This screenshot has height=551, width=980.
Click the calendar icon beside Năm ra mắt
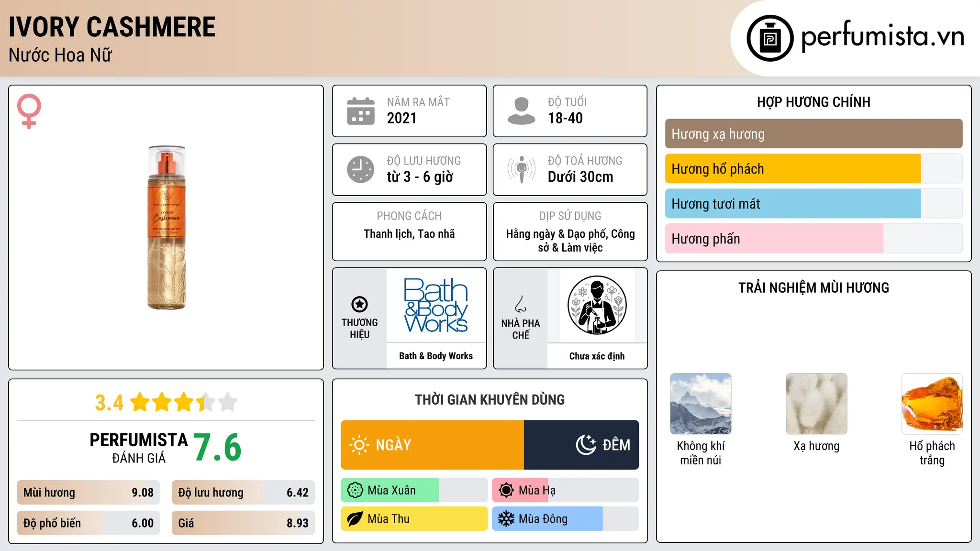coord(361,111)
